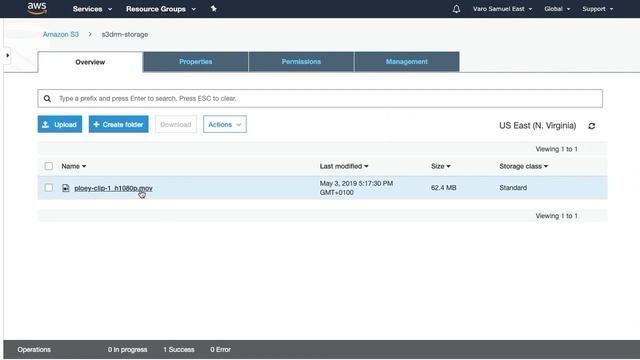Click the Upload button
640x360 pixels.
60,124
